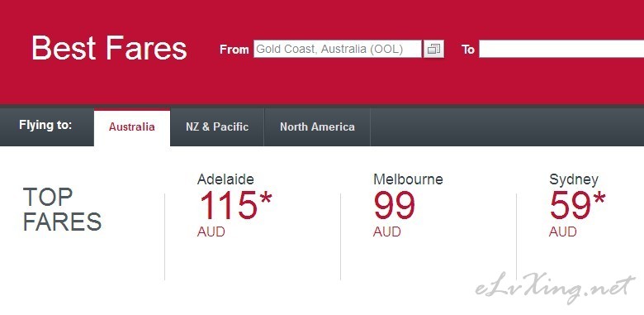Click the To label text

(x=468, y=50)
